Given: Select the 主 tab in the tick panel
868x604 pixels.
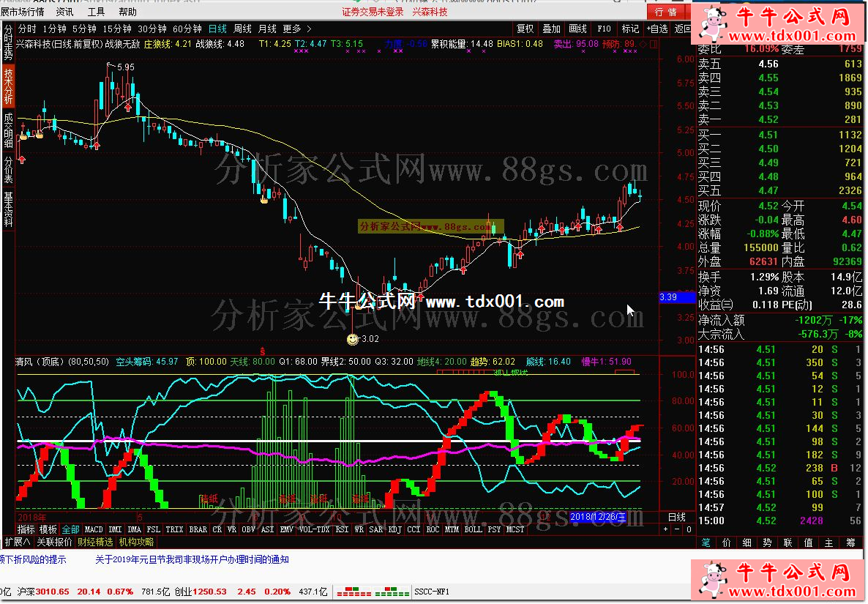Looking at the screenshot, I should pyautogui.click(x=828, y=543).
